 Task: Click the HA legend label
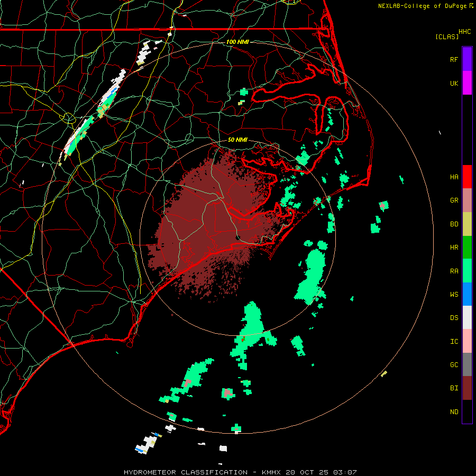[454, 177]
